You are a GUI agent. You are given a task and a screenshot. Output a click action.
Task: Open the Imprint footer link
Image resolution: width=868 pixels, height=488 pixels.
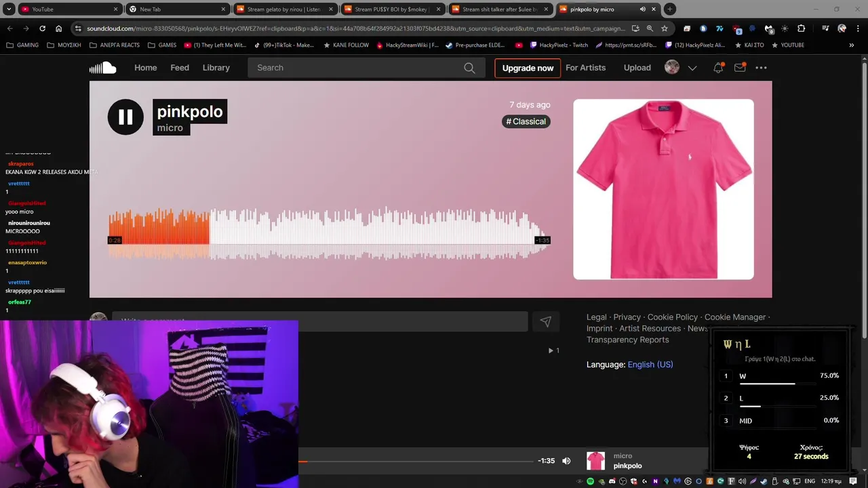point(600,329)
